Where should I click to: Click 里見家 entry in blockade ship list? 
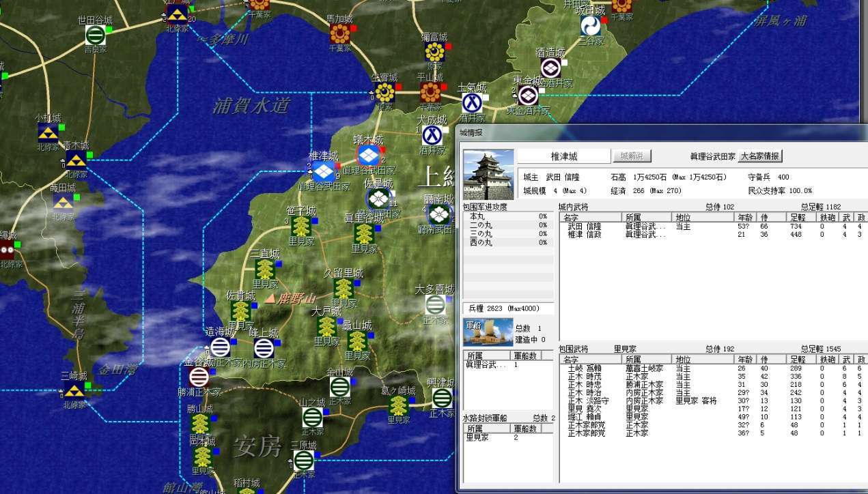pyautogui.click(x=508, y=437)
